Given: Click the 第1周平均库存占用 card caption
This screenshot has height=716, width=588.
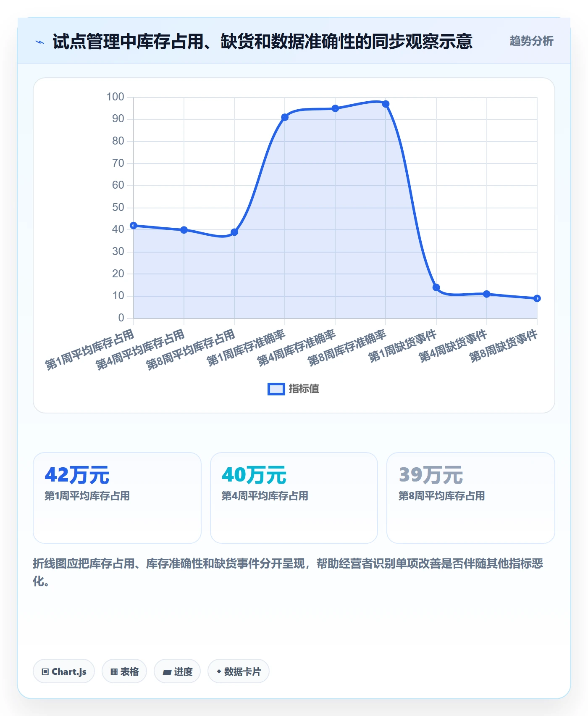Looking at the screenshot, I should pyautogui.click(x=87, y=496).
